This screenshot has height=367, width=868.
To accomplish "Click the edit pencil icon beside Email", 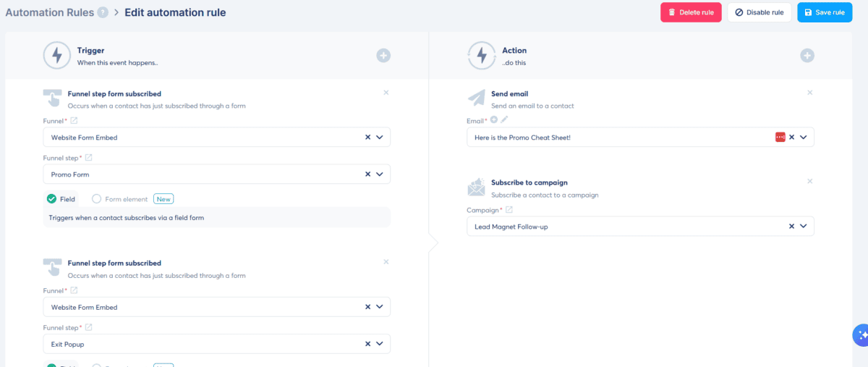I will (x=504, y=120).
